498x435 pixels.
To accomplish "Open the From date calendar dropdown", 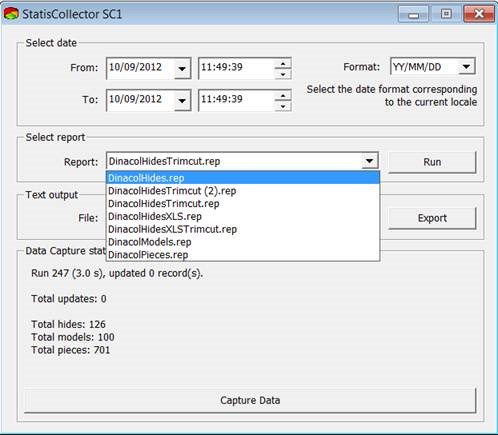I will click(182, 68).
